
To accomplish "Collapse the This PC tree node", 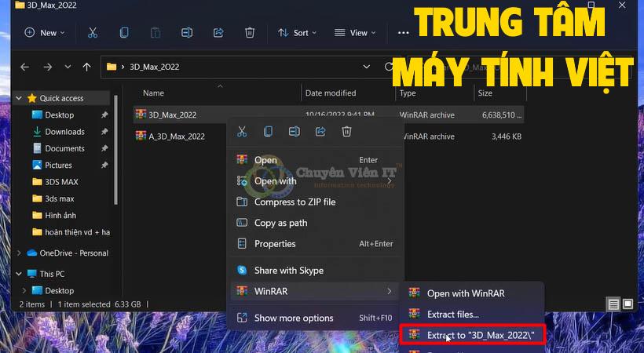I will [x=19, y=273].
